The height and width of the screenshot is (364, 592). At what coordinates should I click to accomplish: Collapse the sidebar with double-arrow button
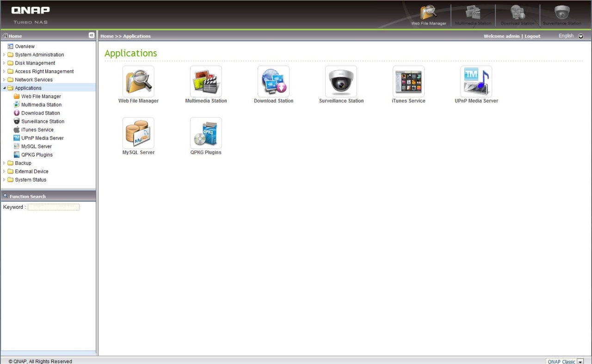pyautogui.click(x=92, y=36)
